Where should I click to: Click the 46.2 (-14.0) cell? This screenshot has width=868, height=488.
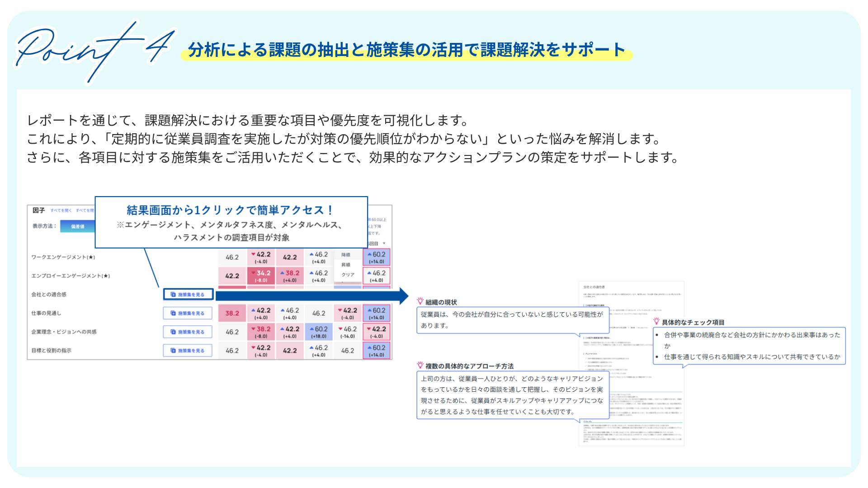348,332
